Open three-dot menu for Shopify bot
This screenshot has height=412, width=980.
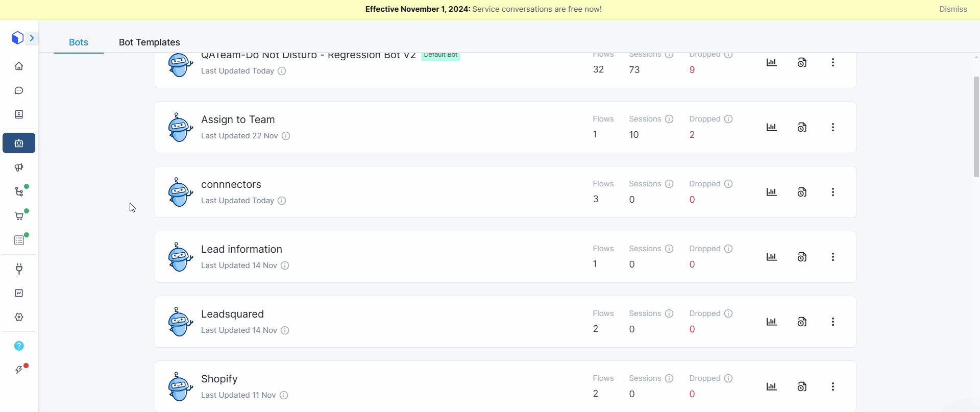pyautogui.click(x=832, y=386)
